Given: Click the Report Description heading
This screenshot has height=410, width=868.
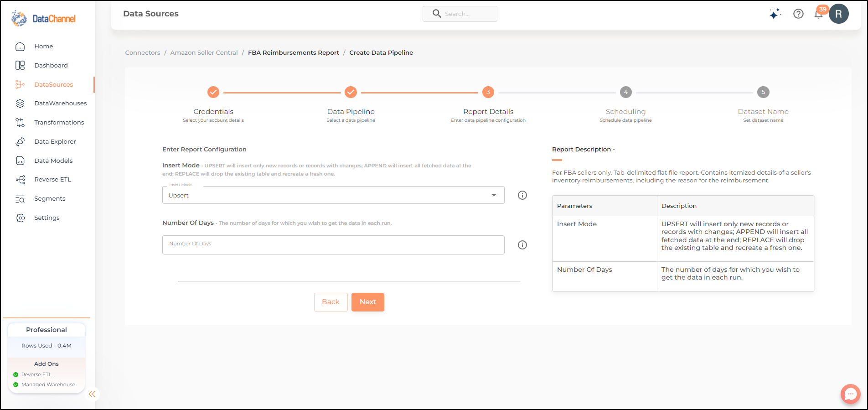Looking at the screenshot, I should click(584, 150).
